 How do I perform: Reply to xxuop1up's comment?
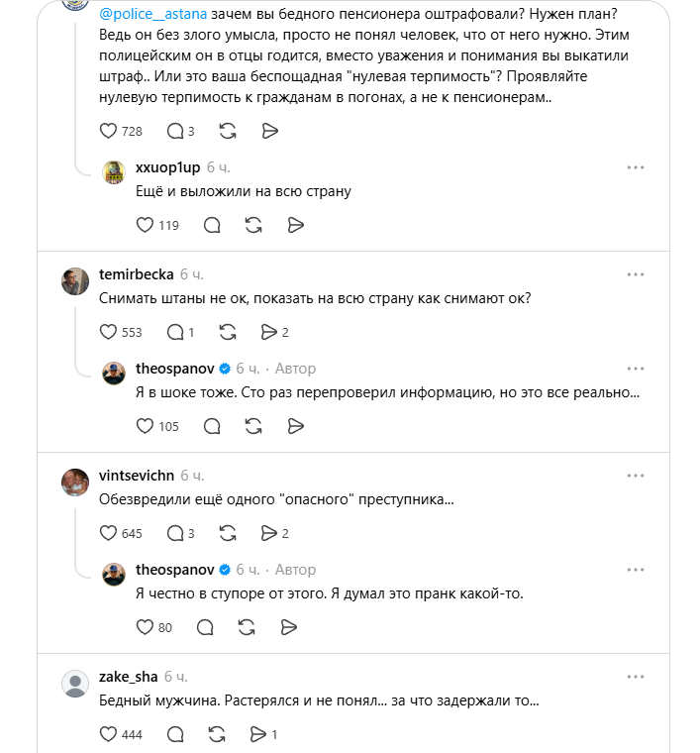click(x=212, y=225)
